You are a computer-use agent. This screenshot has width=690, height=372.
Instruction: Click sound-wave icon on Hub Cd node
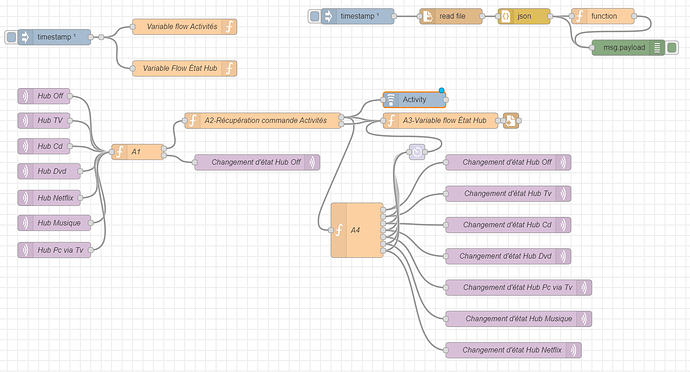(x=26, y=146)
